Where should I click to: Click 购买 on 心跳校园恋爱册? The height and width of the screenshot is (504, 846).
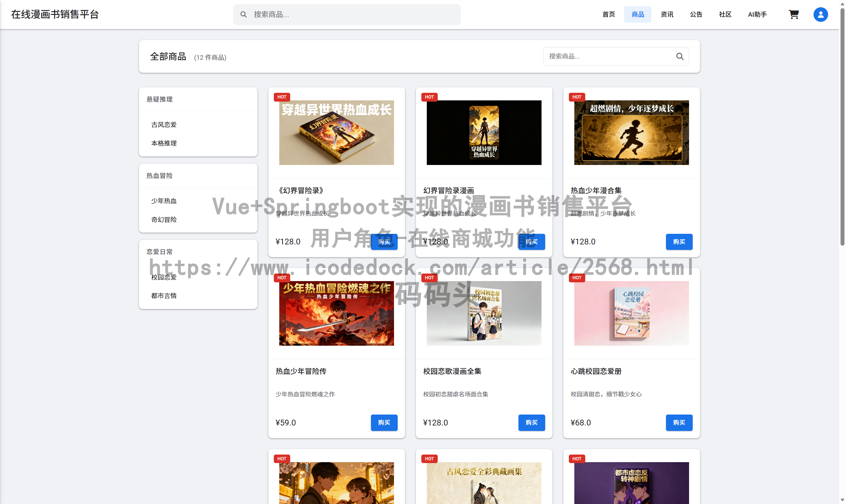point(679,422)
